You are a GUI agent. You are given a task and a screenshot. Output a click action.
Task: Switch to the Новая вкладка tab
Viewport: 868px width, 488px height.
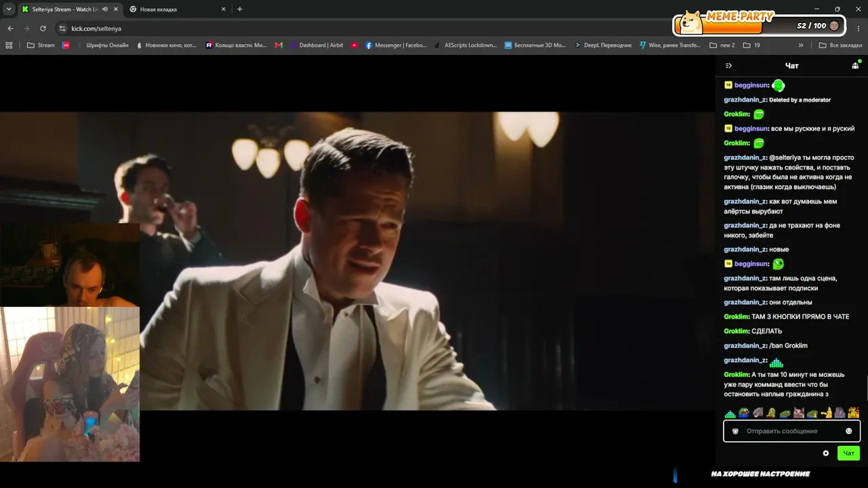[x=178, y=9]
